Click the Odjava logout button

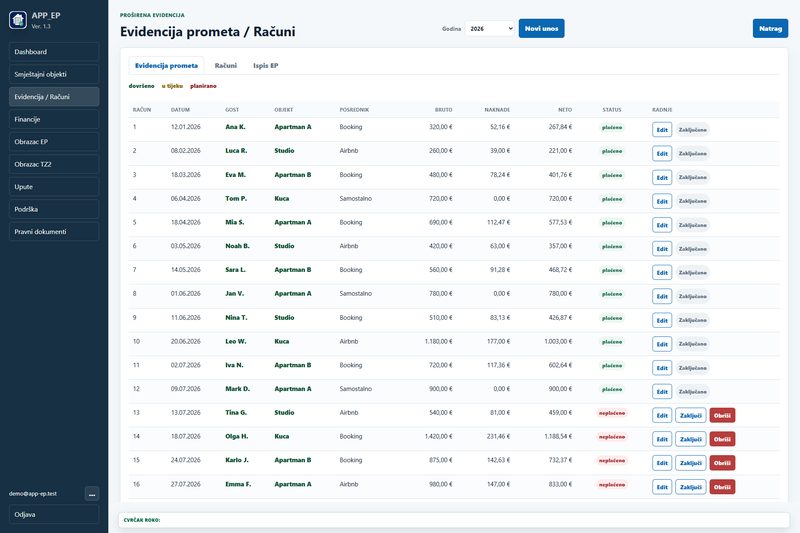[x=54, y=515]
